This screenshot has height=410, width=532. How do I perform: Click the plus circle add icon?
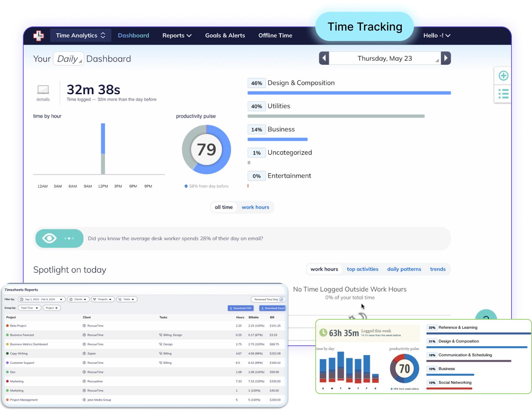tap(503, 75)
